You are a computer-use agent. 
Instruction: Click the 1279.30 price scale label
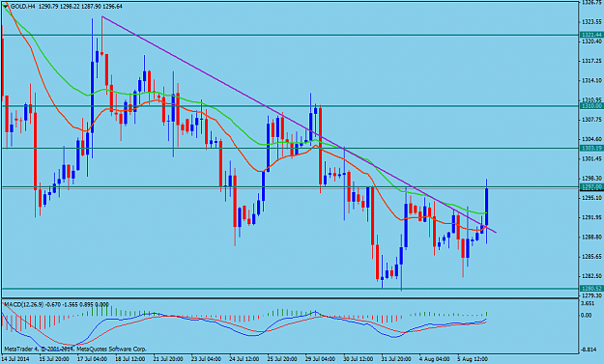592,295
